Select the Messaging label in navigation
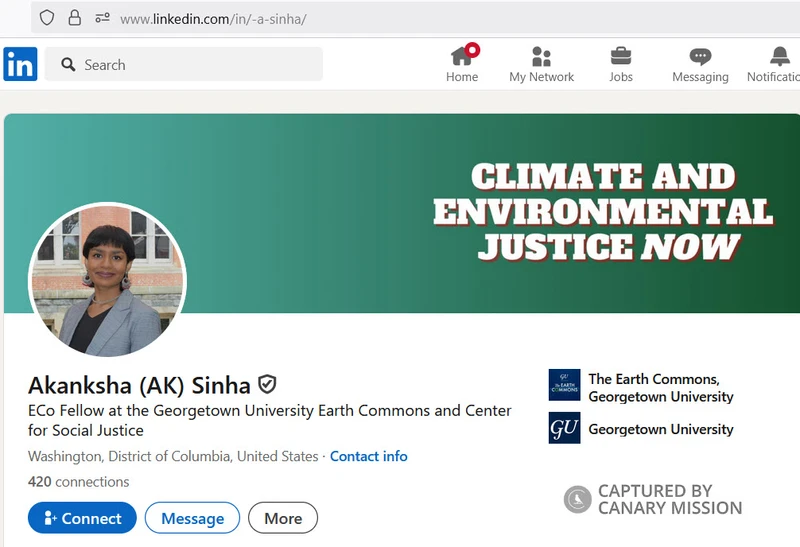800x547 pixels. click(x=700, y=77)
